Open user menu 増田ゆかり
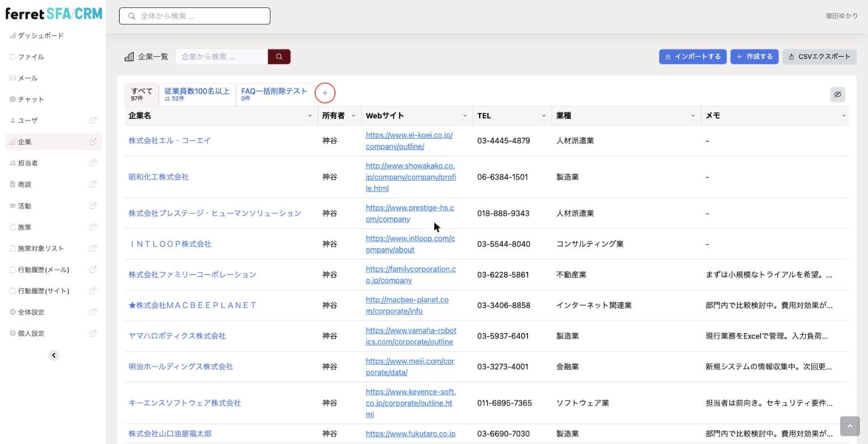Viewport: 868px width, 444px height. 841,16
